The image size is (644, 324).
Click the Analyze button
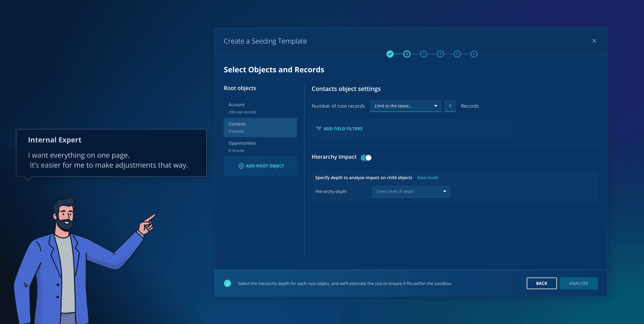tap(578, 283)
